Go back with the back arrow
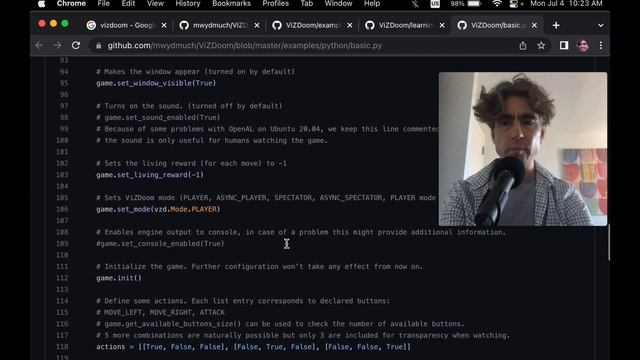Viewport: 640px width, 360px height. click(39, 45)
